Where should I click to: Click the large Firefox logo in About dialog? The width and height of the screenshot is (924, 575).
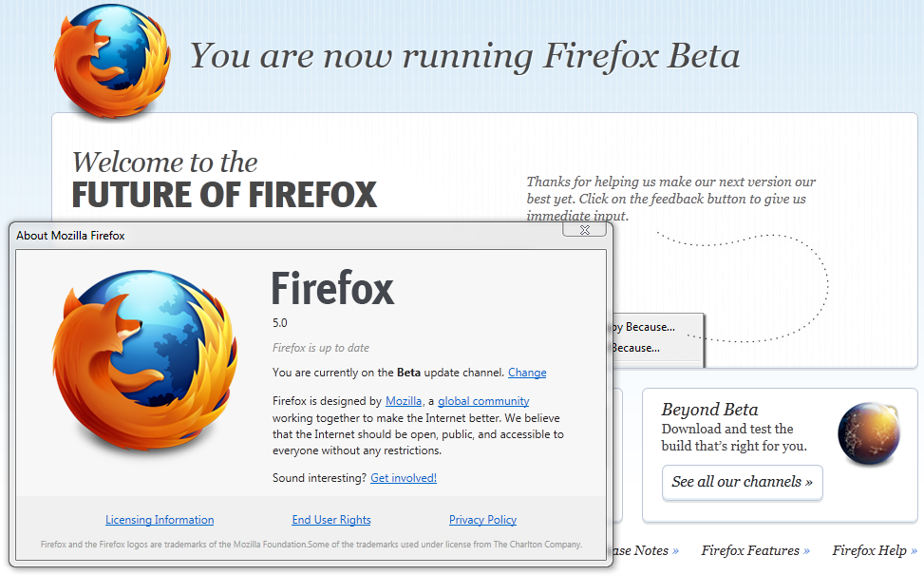145,361
